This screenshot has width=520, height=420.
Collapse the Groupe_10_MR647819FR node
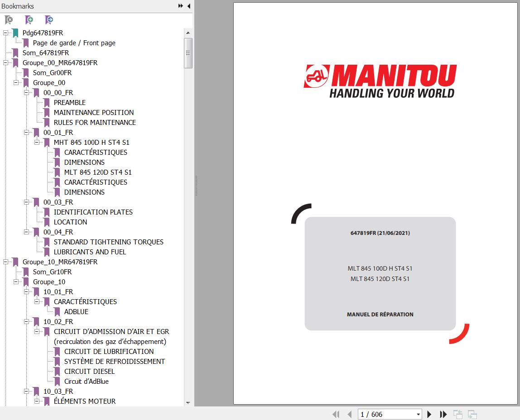[x=5, y=262]
